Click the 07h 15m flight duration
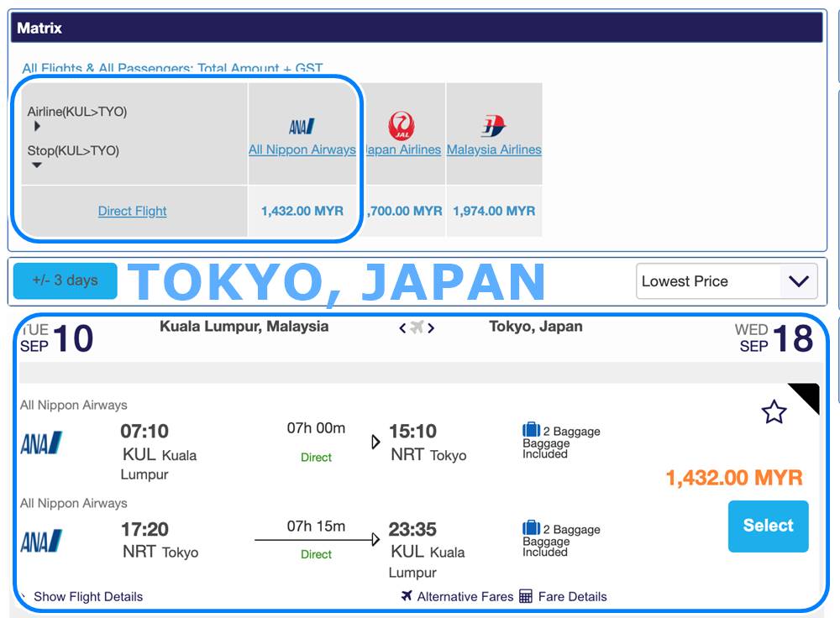Image resolution: width=840 pixels, height=618 pixels. (x=316, y=526)
